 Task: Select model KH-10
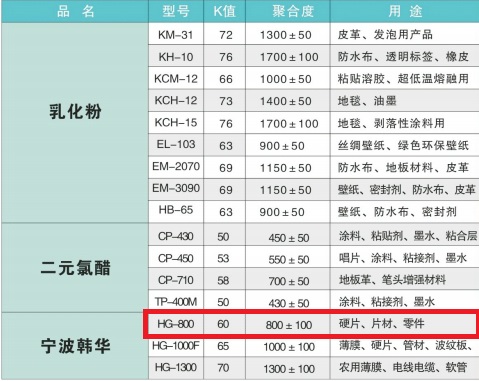tap(176, 57)
